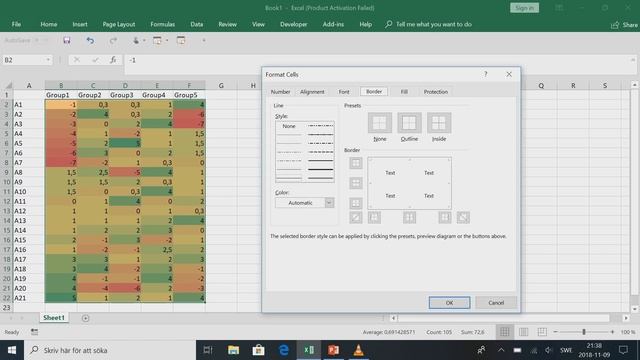Open the File menu
The image size is (640, 360).
[x=16, y=24]
